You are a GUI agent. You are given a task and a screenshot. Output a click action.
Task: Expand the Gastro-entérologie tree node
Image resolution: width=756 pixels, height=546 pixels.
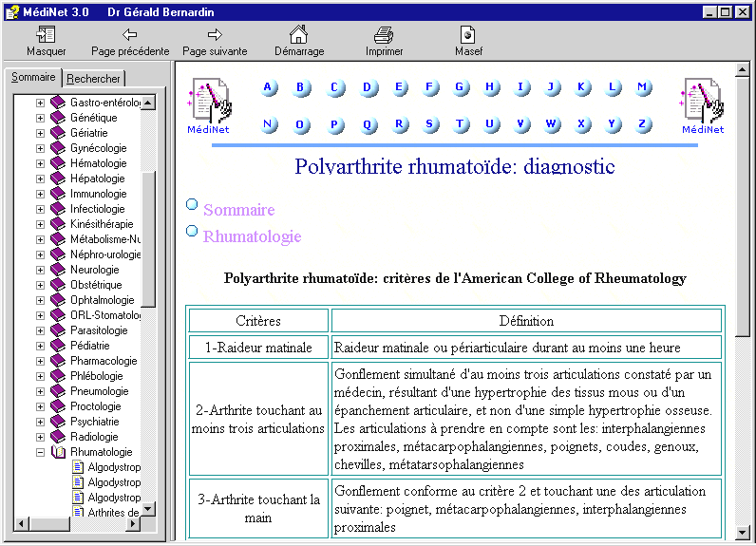pos(40,103)
